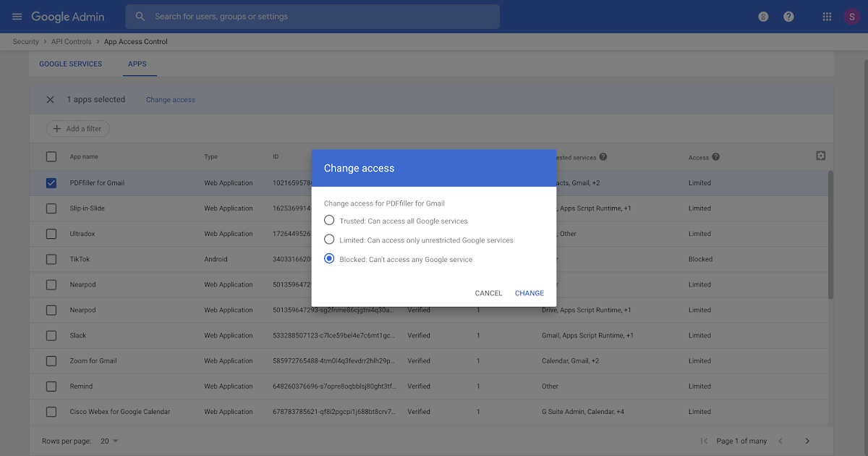Viewport: 868px width, 456px height.
Task: Check the checkbox for the Slack app
Action: tap(51, 335)
